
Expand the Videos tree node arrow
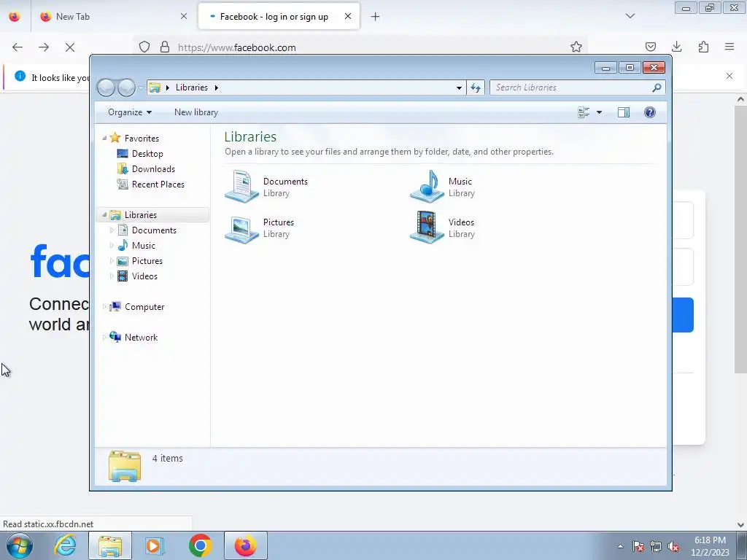click(x=112, y=276)
